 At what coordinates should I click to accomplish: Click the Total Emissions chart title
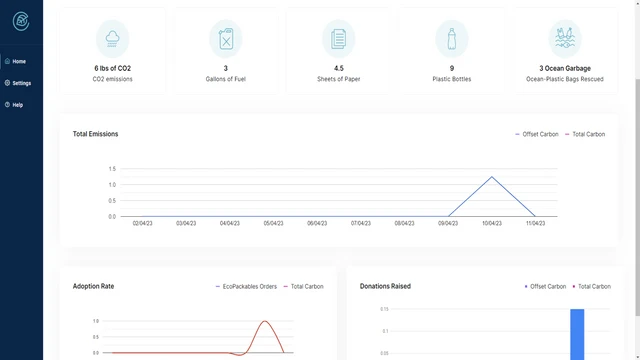96,134
